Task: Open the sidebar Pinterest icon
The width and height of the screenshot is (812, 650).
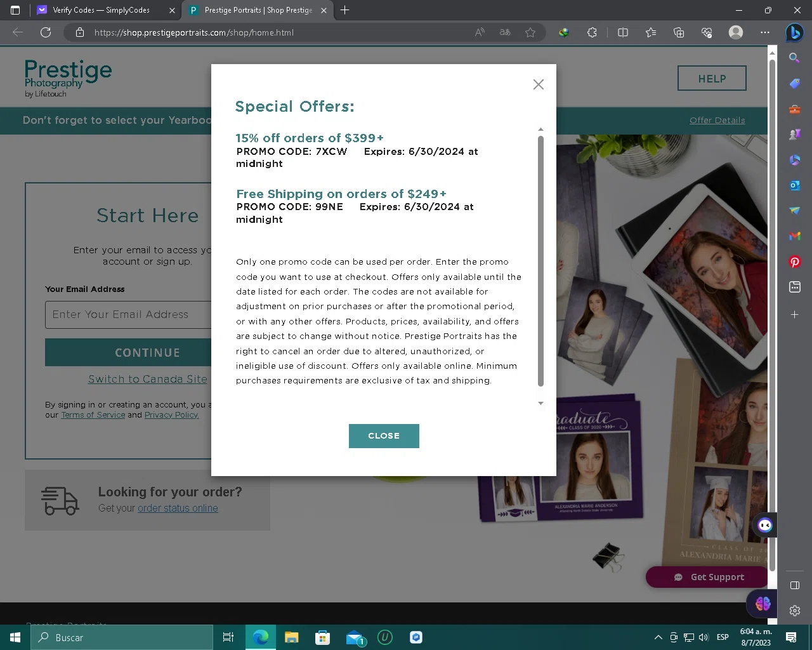Action: (x=794, y=262)
